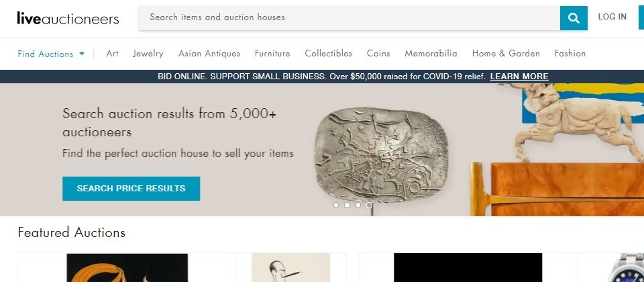The width and height of the screenshot is (644, 282).
Task: Select the first carousel dot indicator
Action: click(x=336, y=205)
